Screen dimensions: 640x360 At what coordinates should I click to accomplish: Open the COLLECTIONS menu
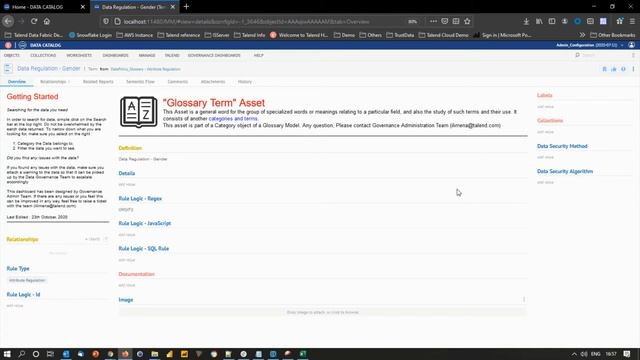[x=43, y=55]
